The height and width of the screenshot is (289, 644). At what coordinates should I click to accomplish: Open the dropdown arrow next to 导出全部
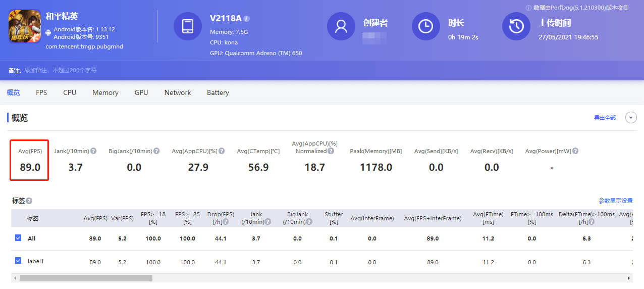coord(631,118)
